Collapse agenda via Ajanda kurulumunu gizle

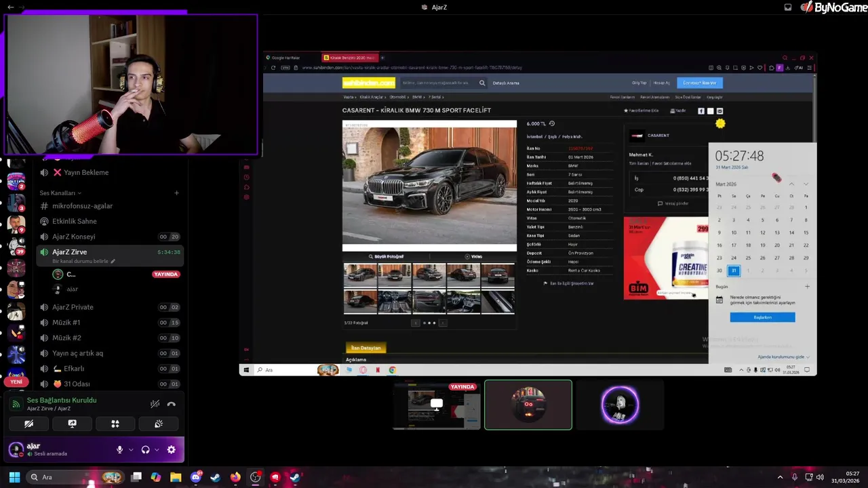point(783,357)
